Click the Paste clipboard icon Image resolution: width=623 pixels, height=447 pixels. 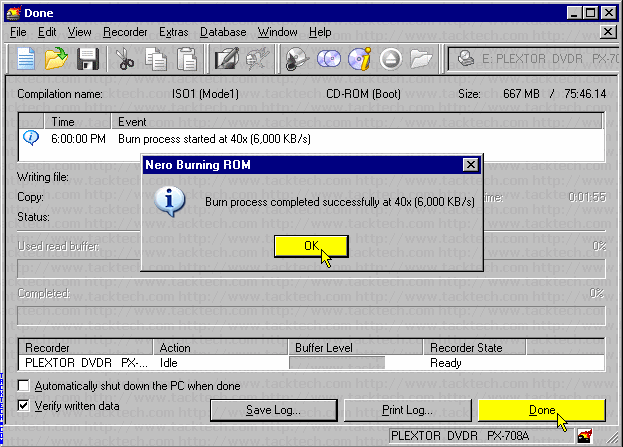point(187,59)
